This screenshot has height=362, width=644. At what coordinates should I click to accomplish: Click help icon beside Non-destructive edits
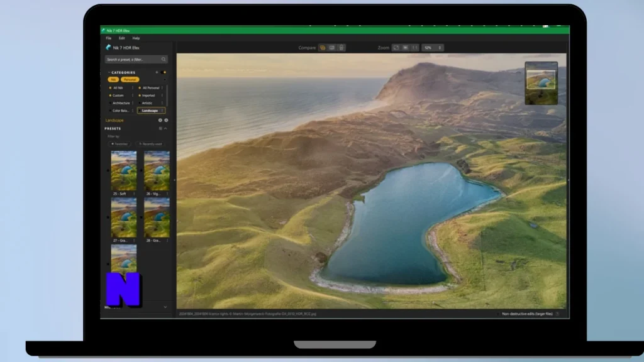coord(557,314)
